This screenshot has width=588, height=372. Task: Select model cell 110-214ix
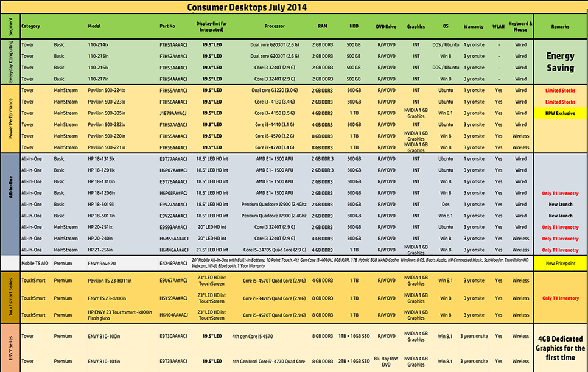click(98, 44)
